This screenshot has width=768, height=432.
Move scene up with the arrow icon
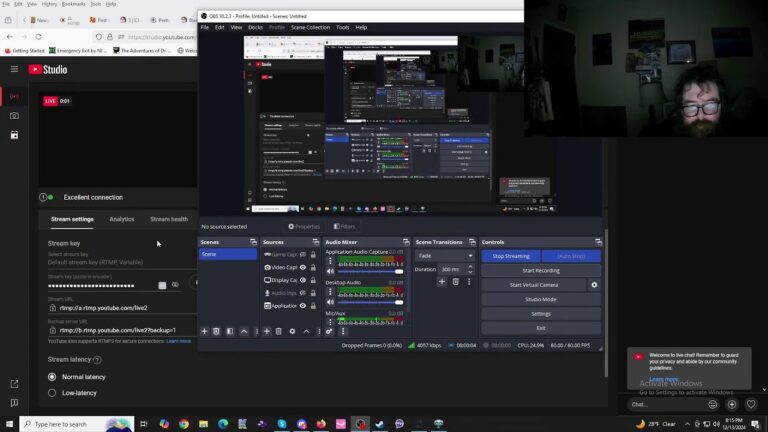pos(244,332)
